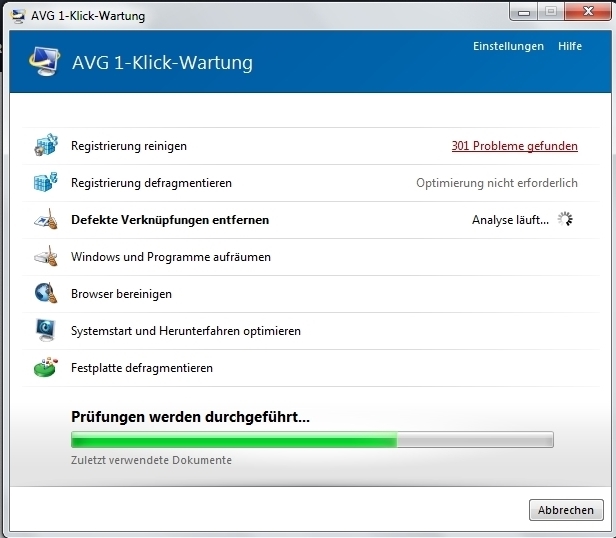Click the Analyse läuft... status text
This screenshot has width=616, height=538.
510,220
